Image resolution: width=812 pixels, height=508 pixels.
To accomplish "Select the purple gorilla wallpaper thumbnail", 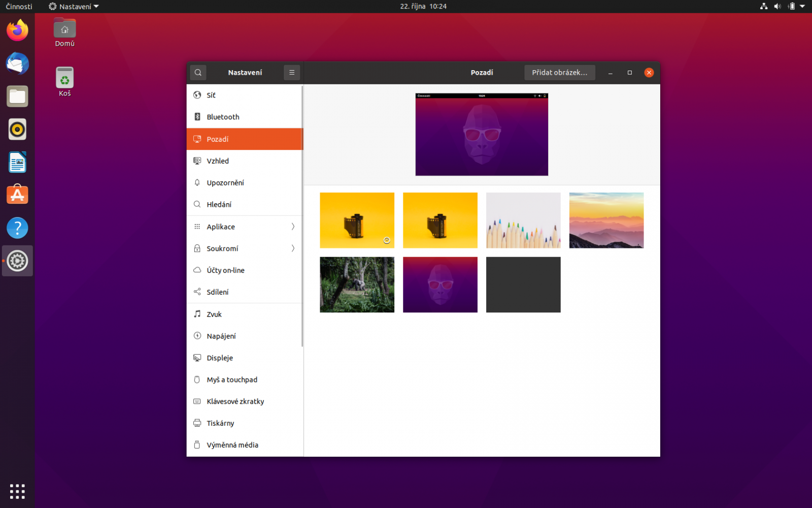I will 439,284.
